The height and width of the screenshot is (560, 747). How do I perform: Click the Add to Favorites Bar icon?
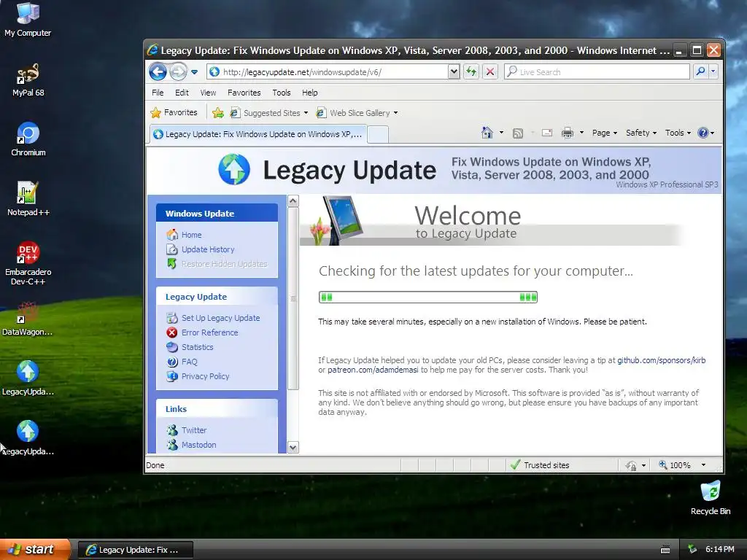[x=217, y=113]
